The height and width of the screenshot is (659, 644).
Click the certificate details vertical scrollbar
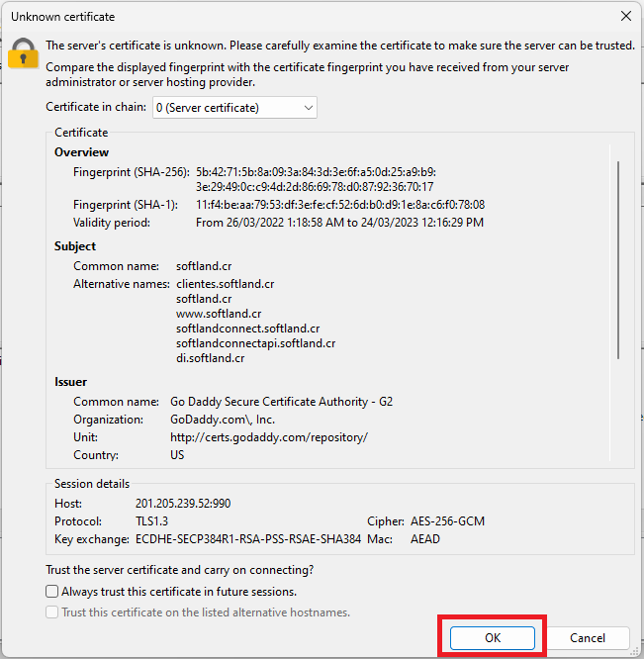click(x=618, y=259)
